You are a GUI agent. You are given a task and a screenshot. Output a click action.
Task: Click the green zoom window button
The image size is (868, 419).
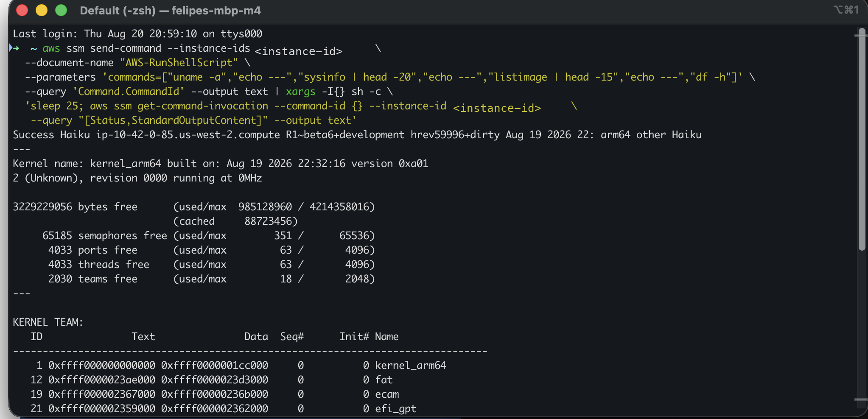61,10
